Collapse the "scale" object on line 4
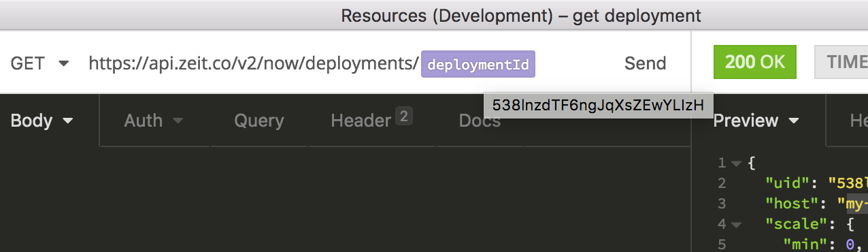The image size is (868, 252). tap(736, 224)
